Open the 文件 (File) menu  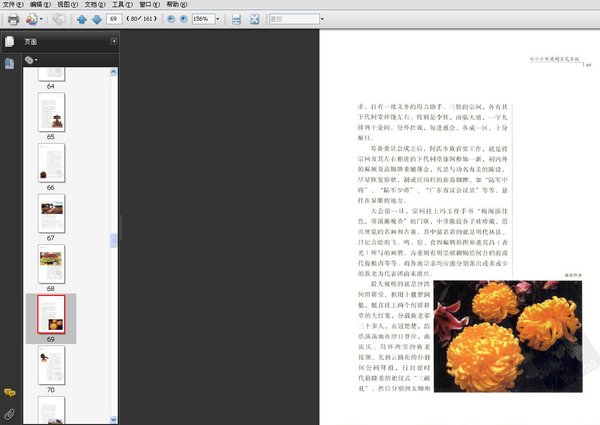(11, 4)
